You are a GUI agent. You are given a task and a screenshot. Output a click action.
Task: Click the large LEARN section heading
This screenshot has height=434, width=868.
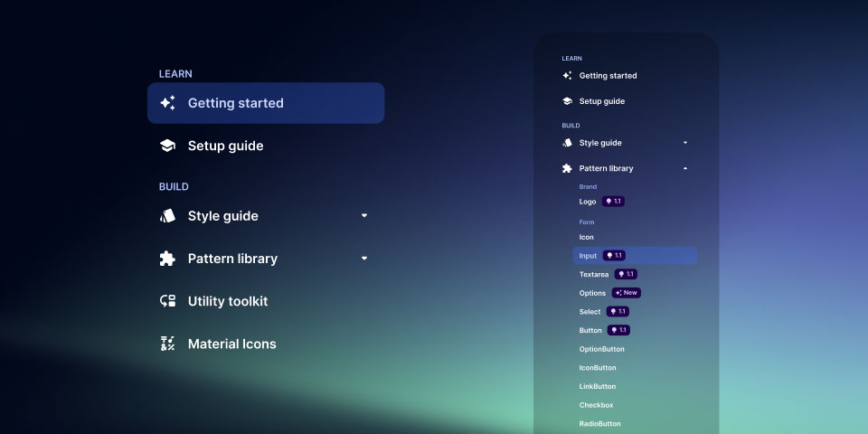175,74
